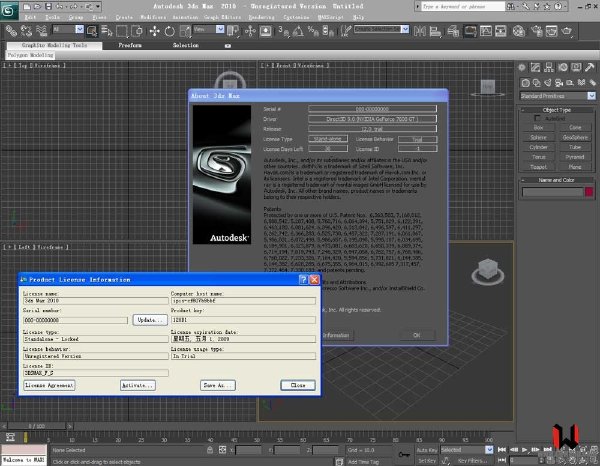600x466 pixels.
Task: Toggle the Window/Crossing selection icon
Action: [137, 31]
